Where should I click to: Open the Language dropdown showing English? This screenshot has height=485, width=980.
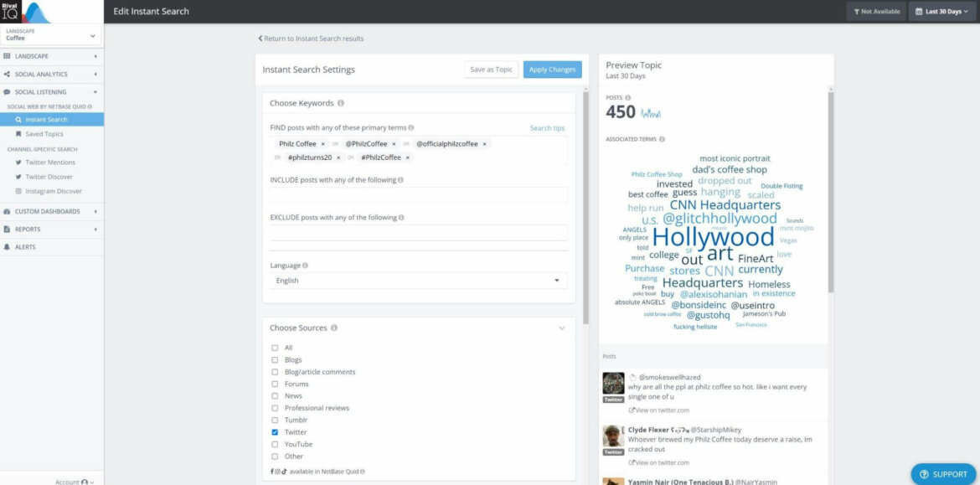[x=416, y=281]
